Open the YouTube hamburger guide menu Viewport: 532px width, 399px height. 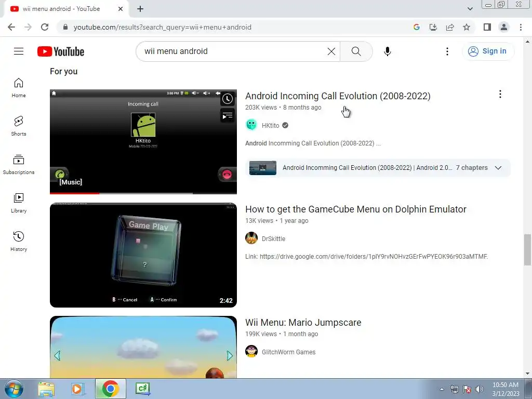tap(19, 51)
